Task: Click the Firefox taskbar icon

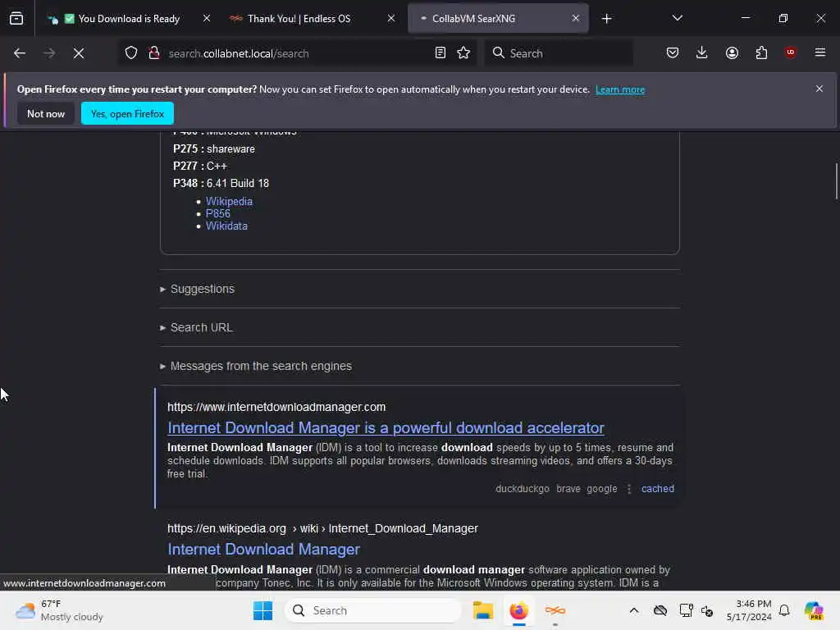Action: [x=518, y=610]
